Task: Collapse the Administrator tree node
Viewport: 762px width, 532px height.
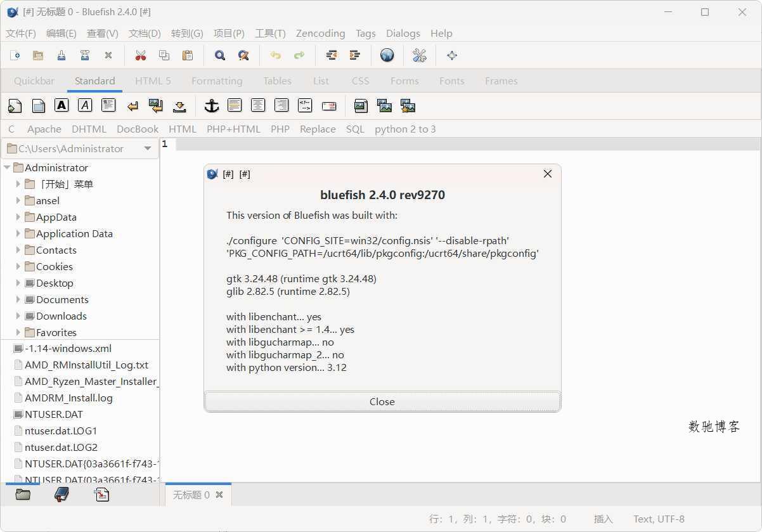Action: [x=7, y=167]
